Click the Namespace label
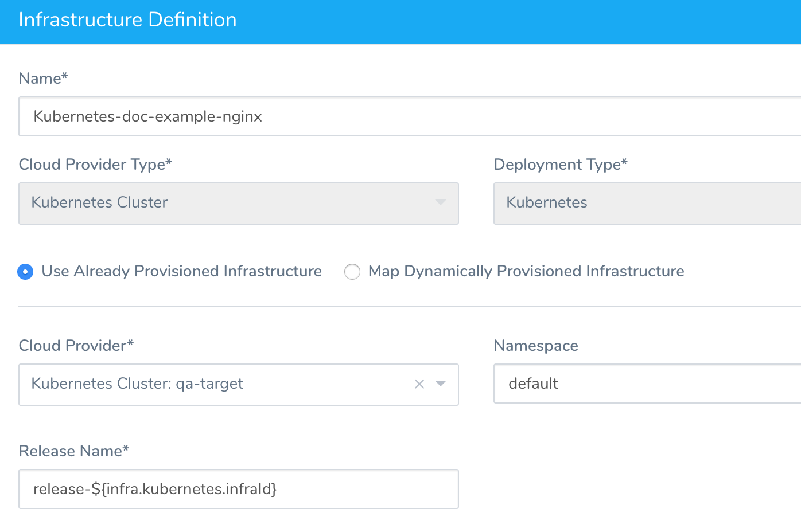The image size is (801, 532). (x=536, y=346)
